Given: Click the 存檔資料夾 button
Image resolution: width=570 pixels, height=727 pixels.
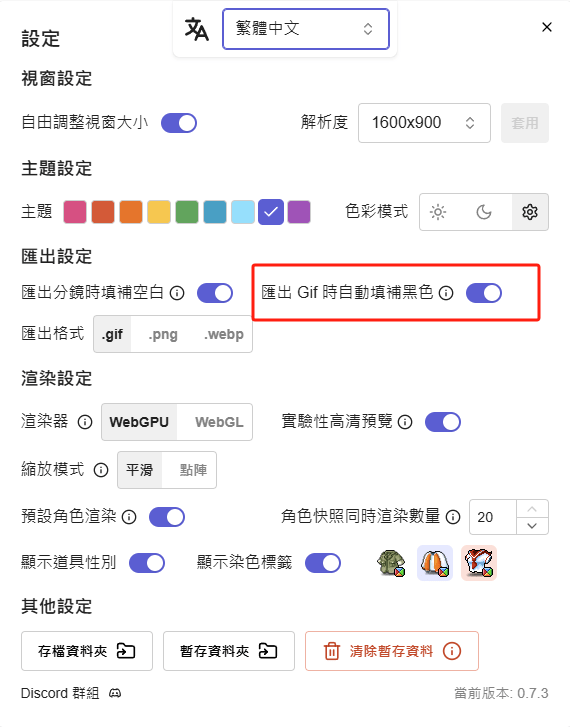Looking at the screenshot, I should pos(87,651).
